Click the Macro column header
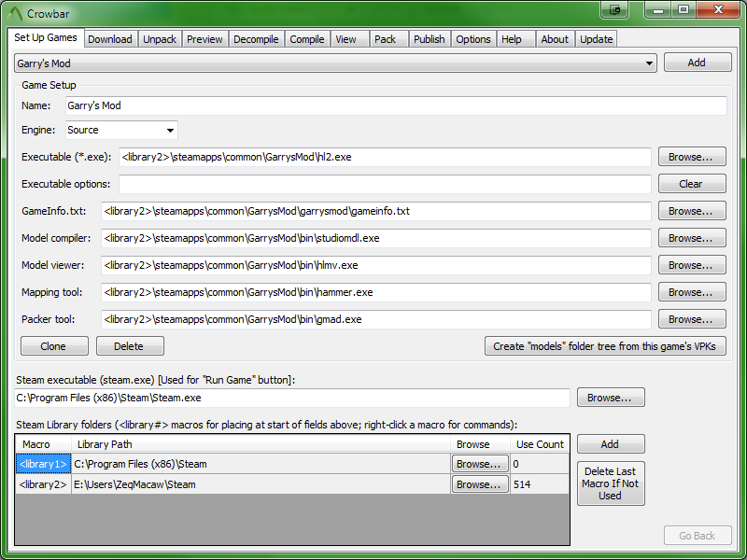 coord(43,444)
